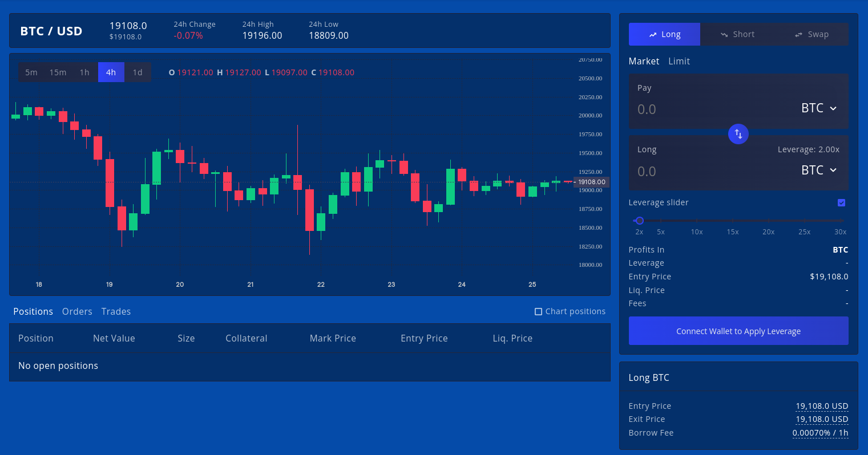Image resolution: width=868 pixels, height=455 pixels.
Task: Toggle the Leverage slider checkbox
Action: (841, 202)
